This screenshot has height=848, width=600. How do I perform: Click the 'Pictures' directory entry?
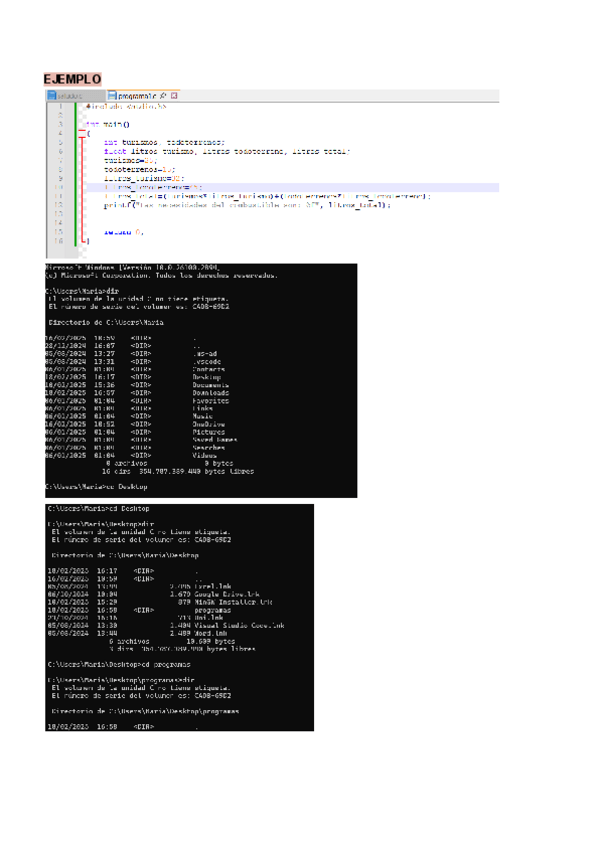tap(208, 432)
